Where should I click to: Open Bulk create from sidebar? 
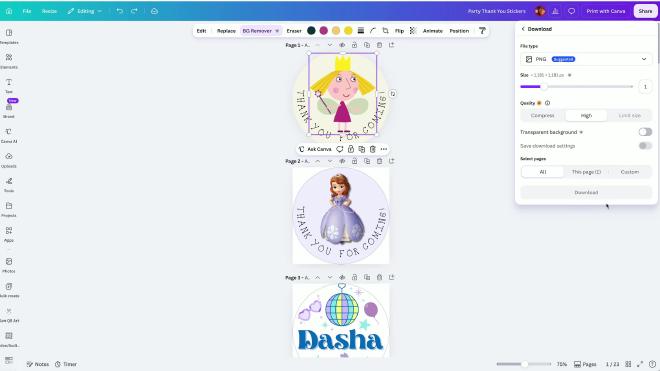(9, 290)
